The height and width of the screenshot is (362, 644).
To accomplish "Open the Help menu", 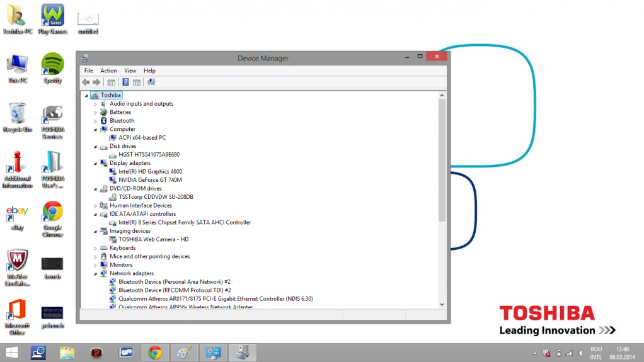I will click(149, 71).
